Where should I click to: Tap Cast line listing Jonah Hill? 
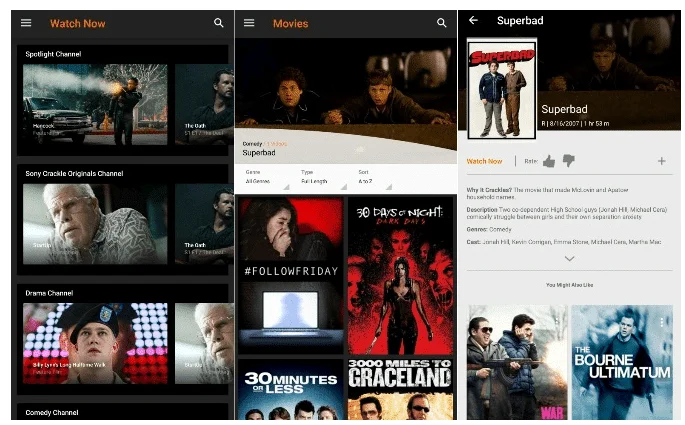click(x=564, y=242)
